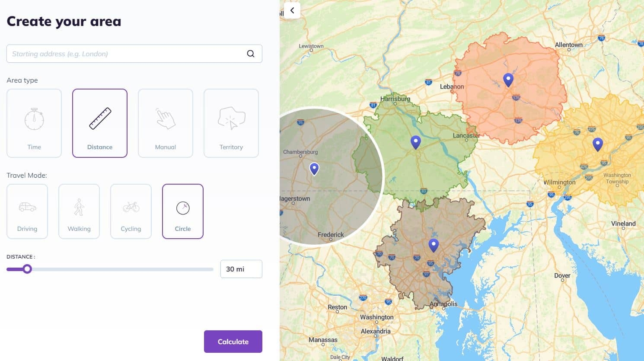Viewport: 644px width, 361px height.
Task: Select the Territory shape icon
Action: [231, 118]
